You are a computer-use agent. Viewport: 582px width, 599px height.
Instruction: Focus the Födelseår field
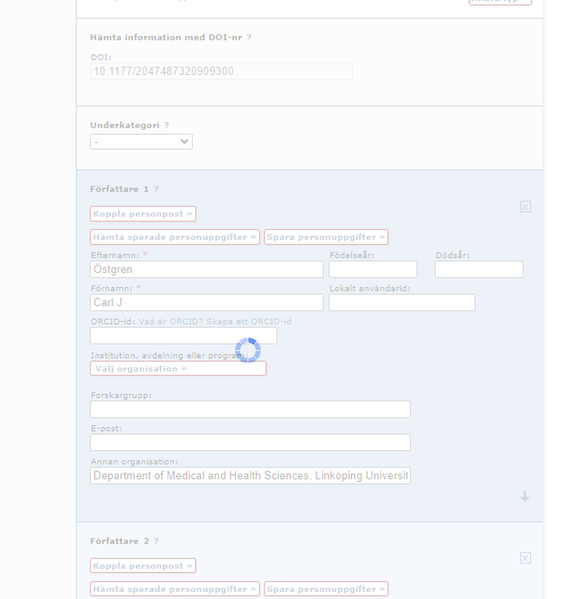373,269
